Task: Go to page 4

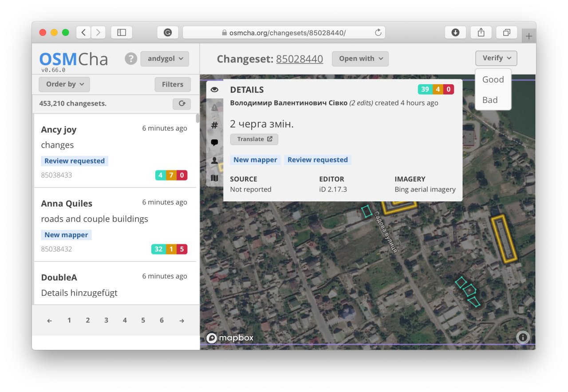Action: 125,320
